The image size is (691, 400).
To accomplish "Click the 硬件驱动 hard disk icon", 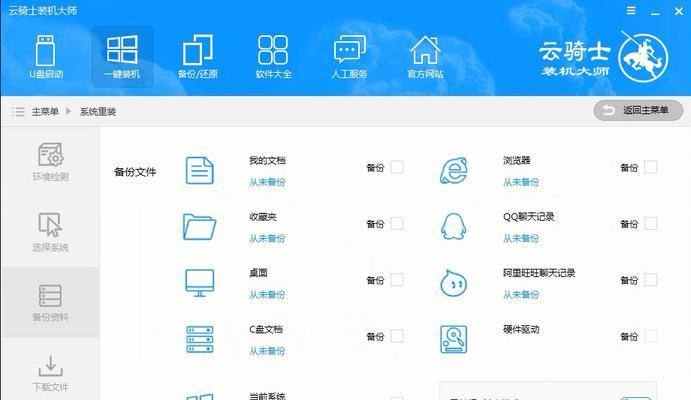I will tap(453, 339).
